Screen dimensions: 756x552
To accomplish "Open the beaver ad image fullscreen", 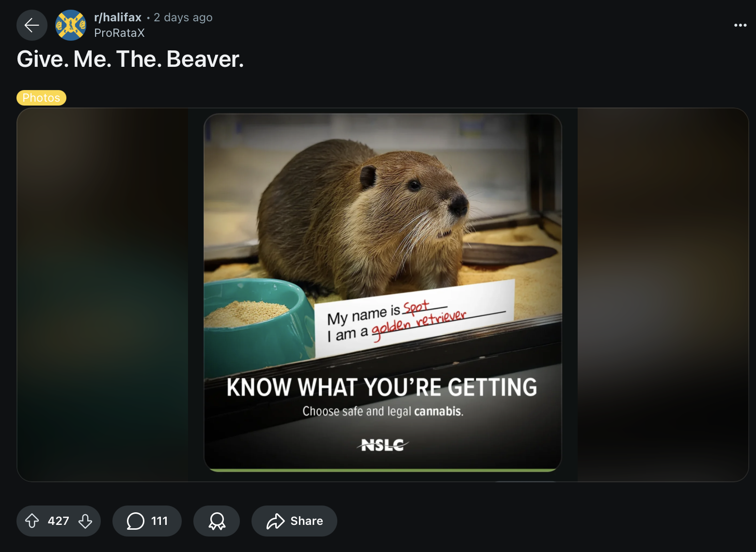I will point(383,292).
